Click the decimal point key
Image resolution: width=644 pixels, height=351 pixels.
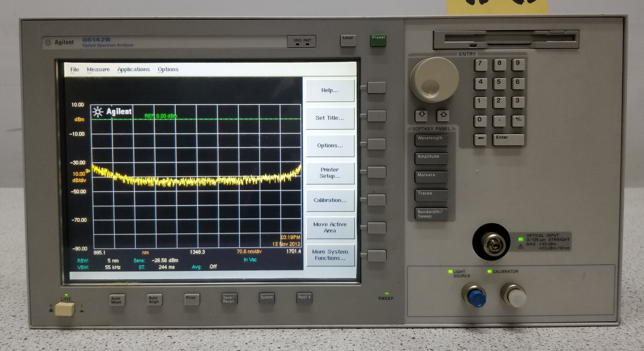click(x=499, y=121)
